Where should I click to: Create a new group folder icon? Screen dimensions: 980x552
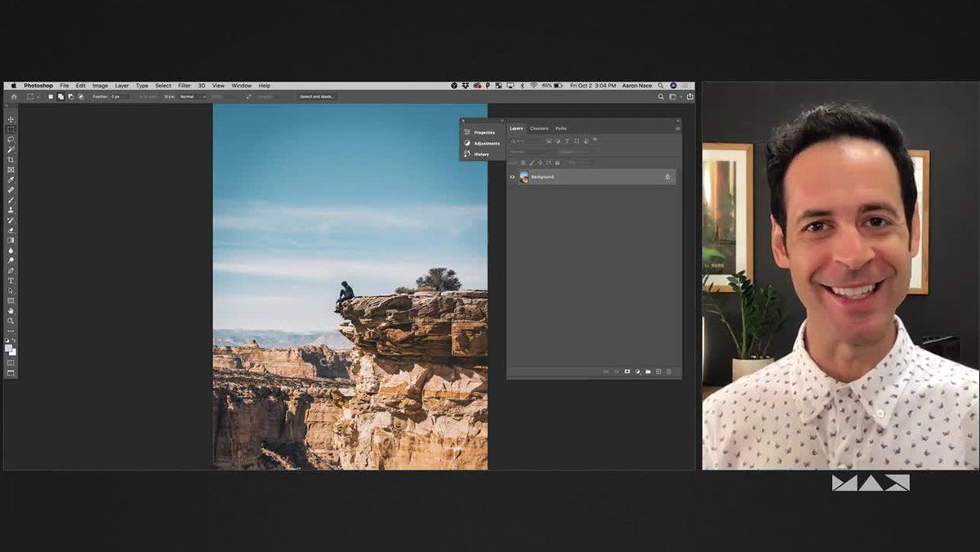(648, 372)
